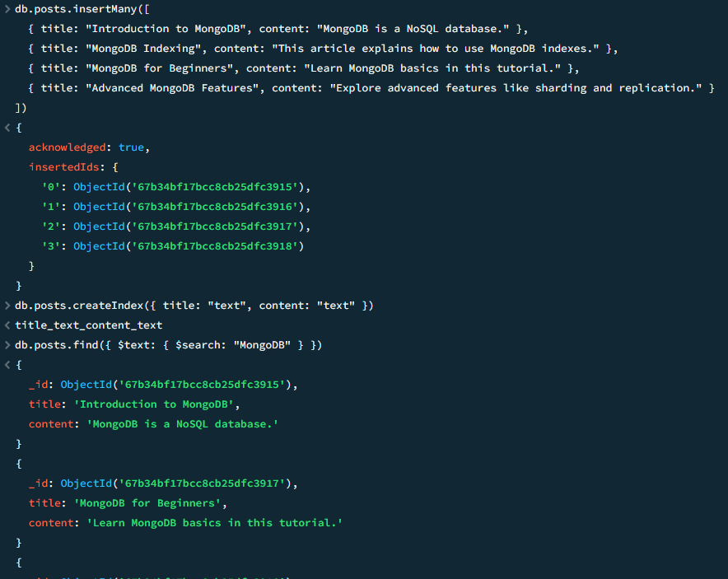Click the 'Learn MongoDB basics in this tutorial.' content value
This screenshot has height=579, width=728.
(x=214, y=523)
